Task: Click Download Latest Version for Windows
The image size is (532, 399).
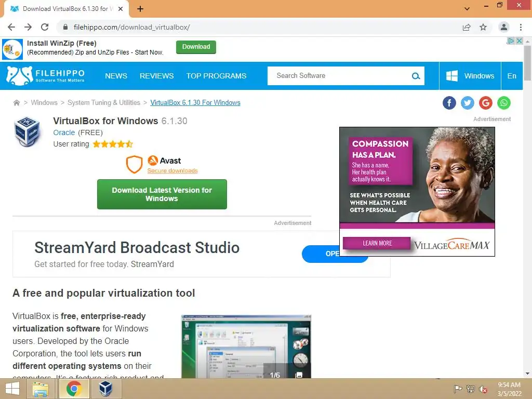Action: [162, 194]
